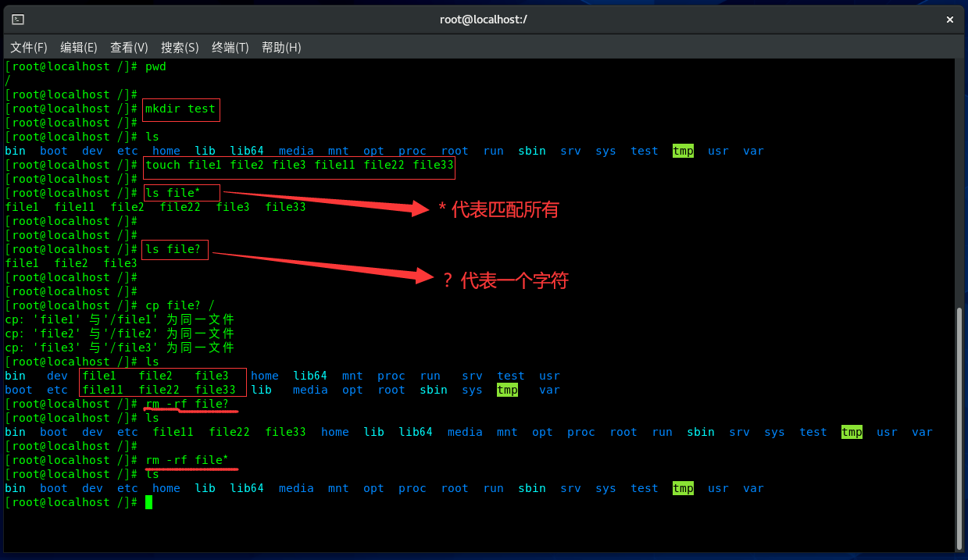Viewport: 968px width, 560px height.
Task: Click the boxed 'ls file*' command
Action: 180,194
